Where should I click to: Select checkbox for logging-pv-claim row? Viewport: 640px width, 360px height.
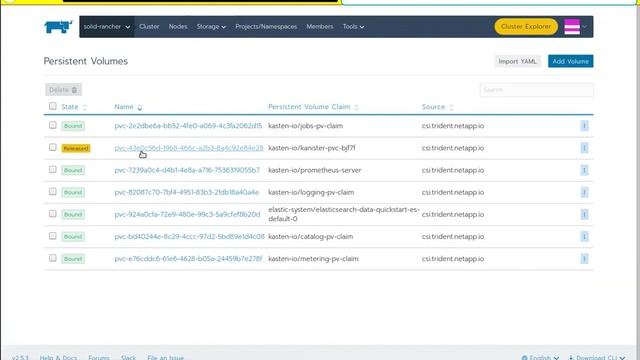click(x=53, y=191)
